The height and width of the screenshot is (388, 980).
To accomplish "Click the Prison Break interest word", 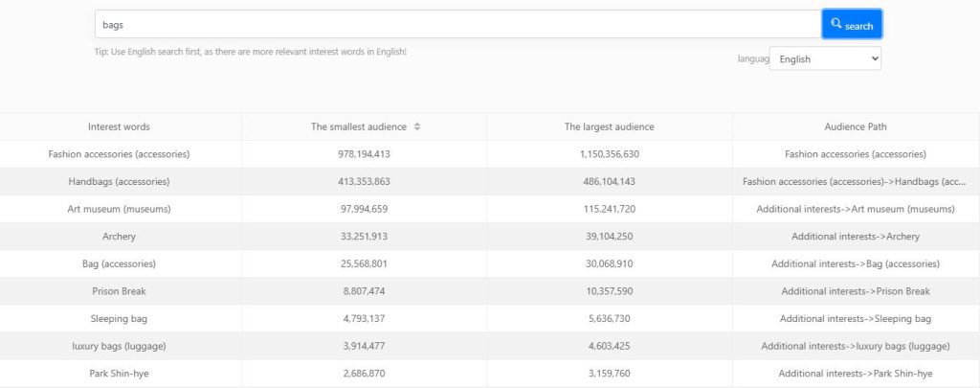I will pyautogui.click(x=119, y=291).
